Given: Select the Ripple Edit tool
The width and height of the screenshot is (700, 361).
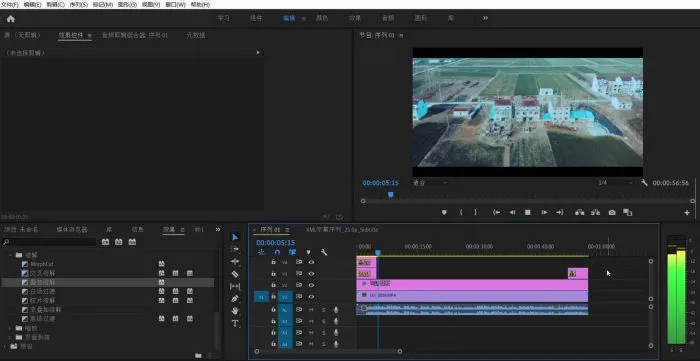Looking at the screenshot, I should tap(235, 261).
